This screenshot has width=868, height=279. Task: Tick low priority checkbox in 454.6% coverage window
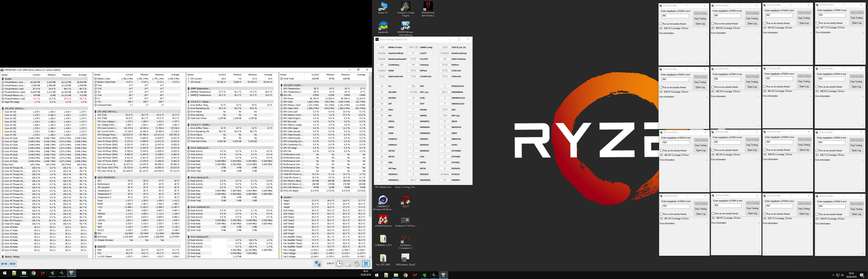713,23
